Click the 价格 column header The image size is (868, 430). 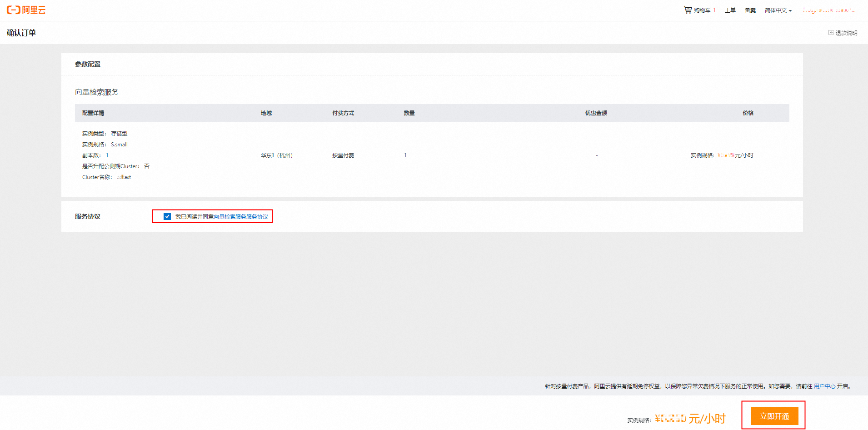(x=748, y=113)
